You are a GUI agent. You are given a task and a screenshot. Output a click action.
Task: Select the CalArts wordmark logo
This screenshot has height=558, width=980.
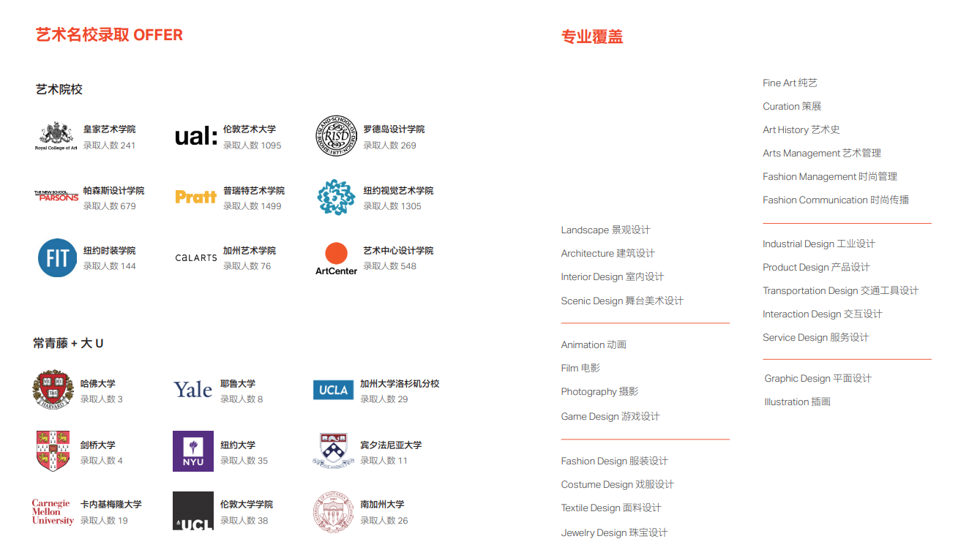pyautogui.click(x=196, y=257)
